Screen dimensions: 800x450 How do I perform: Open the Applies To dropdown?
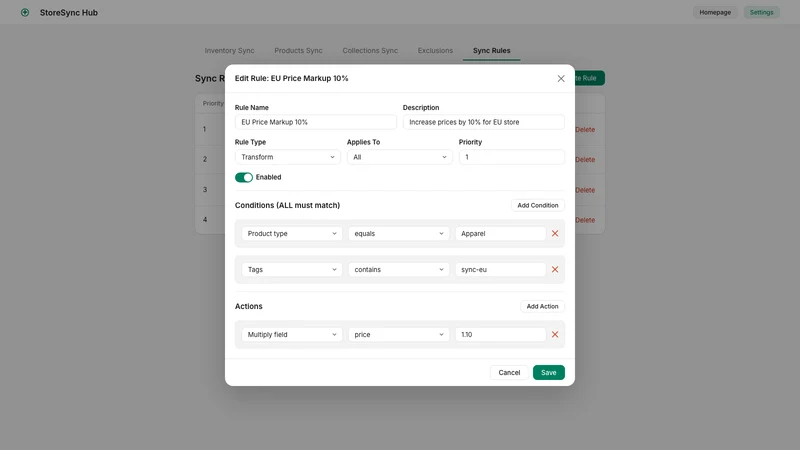(399, 157)
